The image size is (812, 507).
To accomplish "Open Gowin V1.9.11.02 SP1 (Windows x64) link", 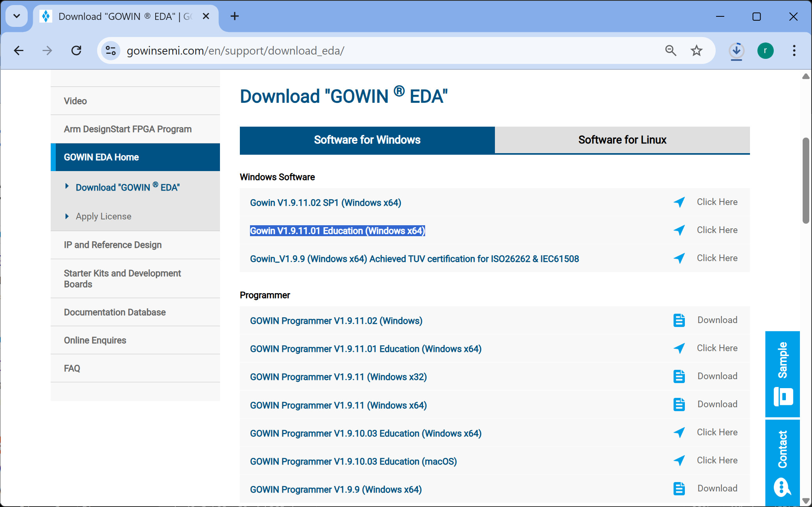I will [x=325, y=203].
